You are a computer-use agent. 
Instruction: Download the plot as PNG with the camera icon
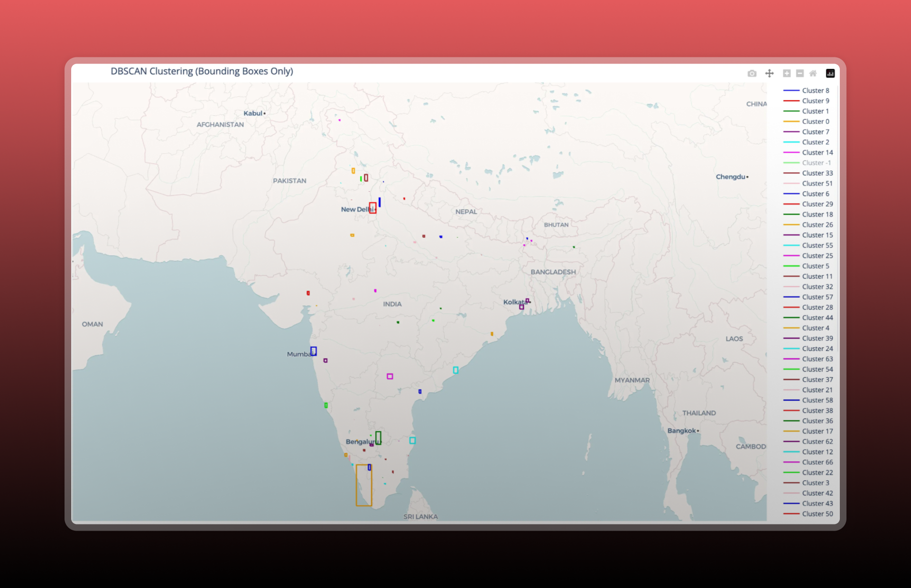pos(752,73)
